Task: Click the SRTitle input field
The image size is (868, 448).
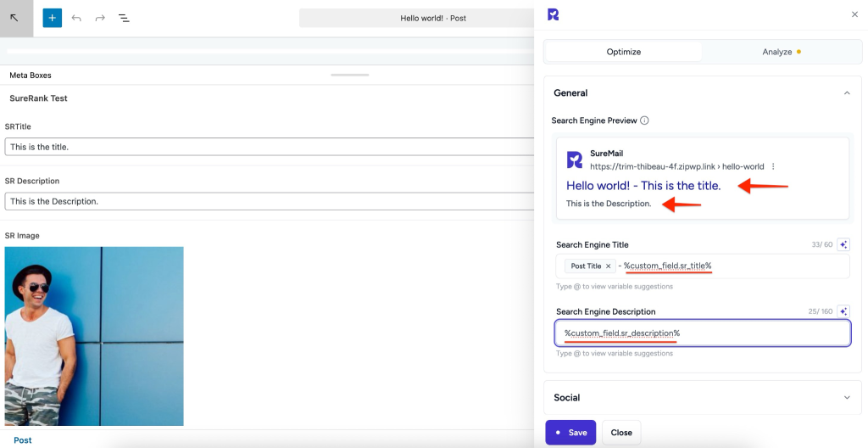Action: tap(270, 147)
